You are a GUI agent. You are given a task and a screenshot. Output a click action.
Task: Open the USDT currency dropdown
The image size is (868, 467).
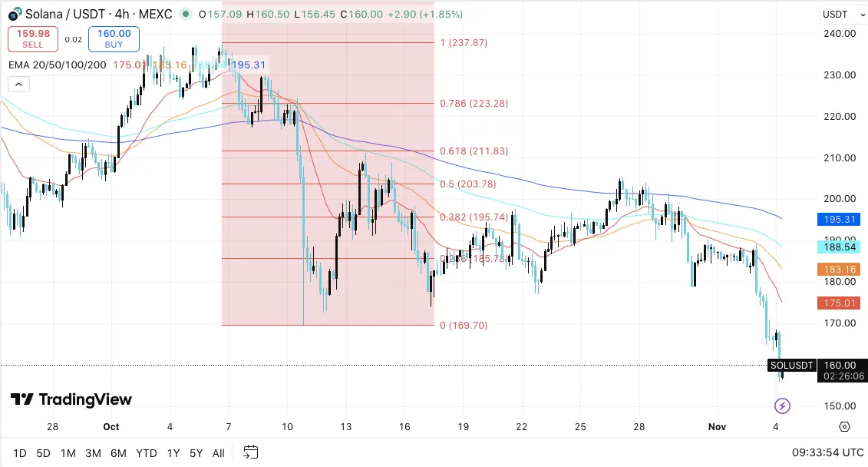(838, 13)
